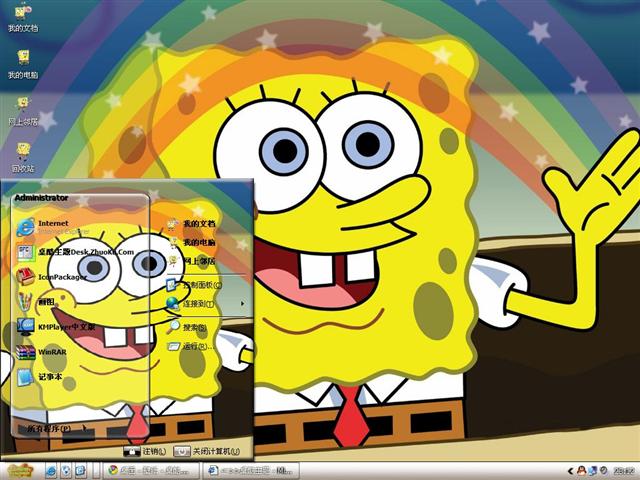Open 控制面板 in the Start menu
640x480 pixels.
click(200, 285)
